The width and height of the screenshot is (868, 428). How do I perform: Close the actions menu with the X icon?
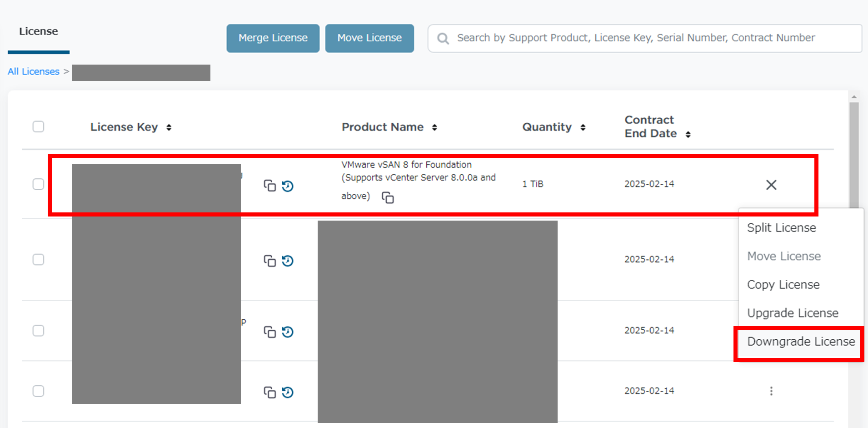(x=771, y=185)
